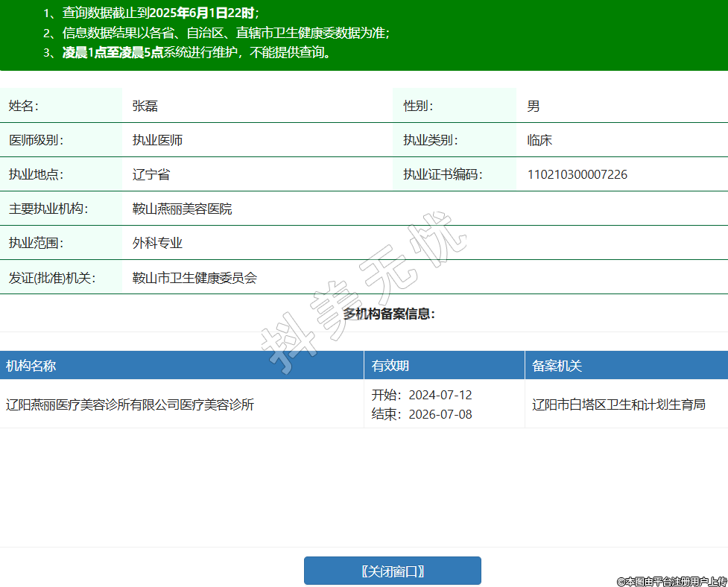Click the filing authority 辽阳市白塔区卫生和计划生育局

(x=618, y=405)
